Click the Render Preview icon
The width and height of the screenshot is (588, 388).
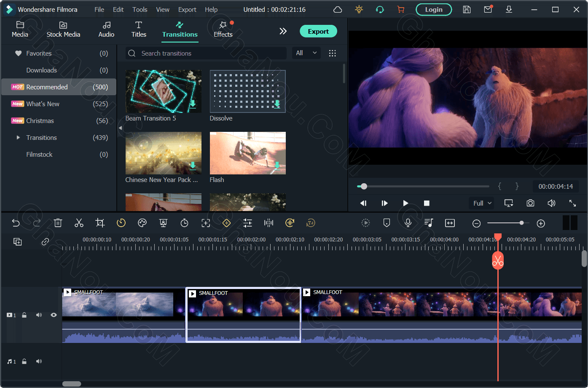click(365, 223)
